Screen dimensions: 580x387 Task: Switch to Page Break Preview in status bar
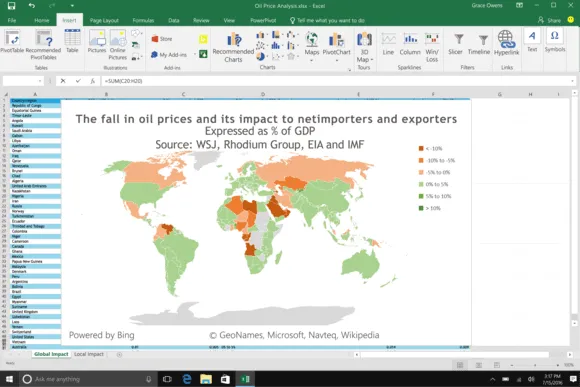[496, 365]
